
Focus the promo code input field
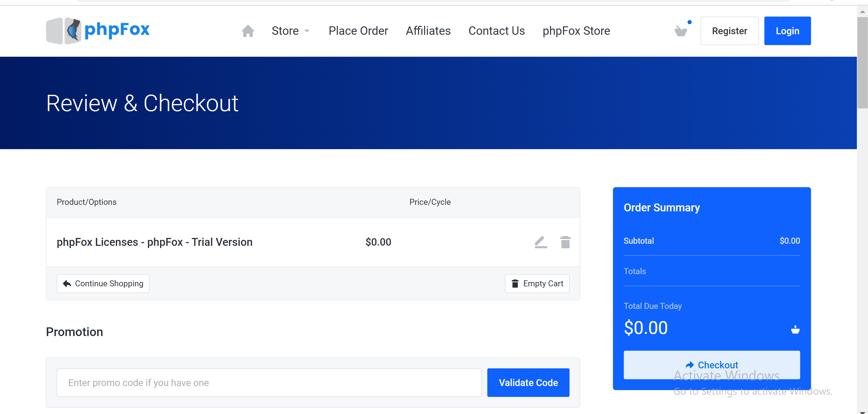269,382
